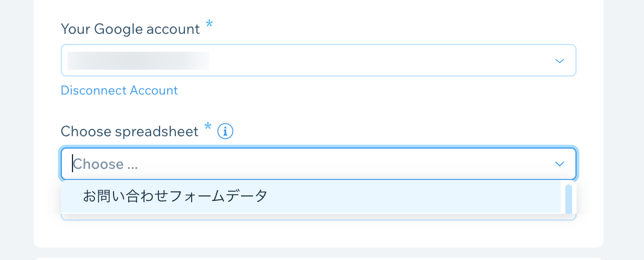The height and width of the screenshot is (260, 644).
Task: Choose the highlighted spreadsheet option row
Action: pos(311,196)
